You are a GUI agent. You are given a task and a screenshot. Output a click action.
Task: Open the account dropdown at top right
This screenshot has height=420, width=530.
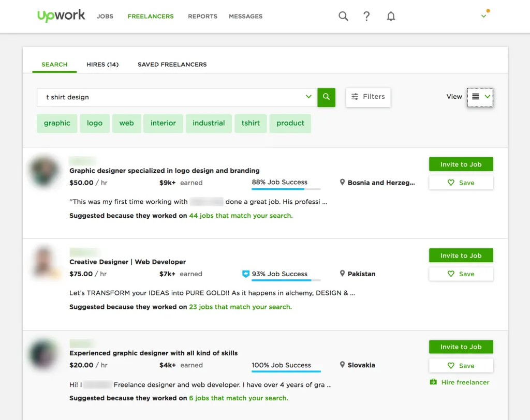click(x=483, y=16)
